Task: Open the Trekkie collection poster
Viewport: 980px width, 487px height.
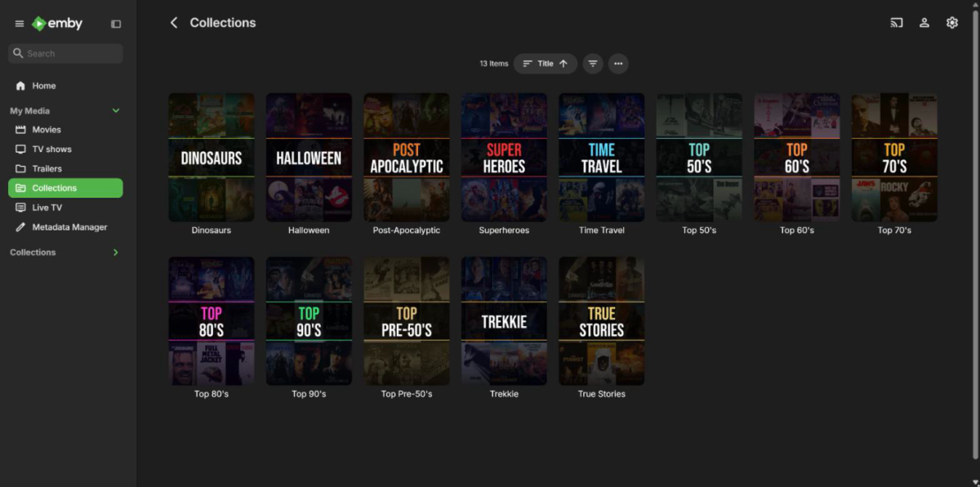Action: click(x=504, y=321)
